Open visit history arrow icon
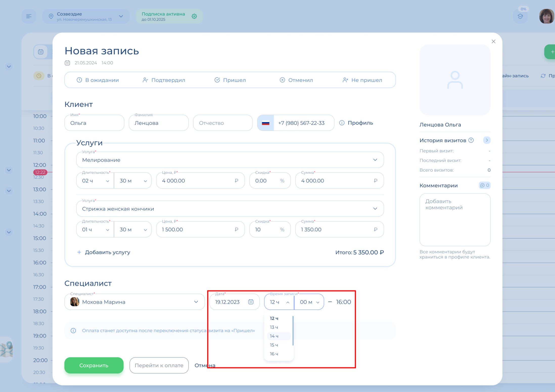 tap(487, 140)
